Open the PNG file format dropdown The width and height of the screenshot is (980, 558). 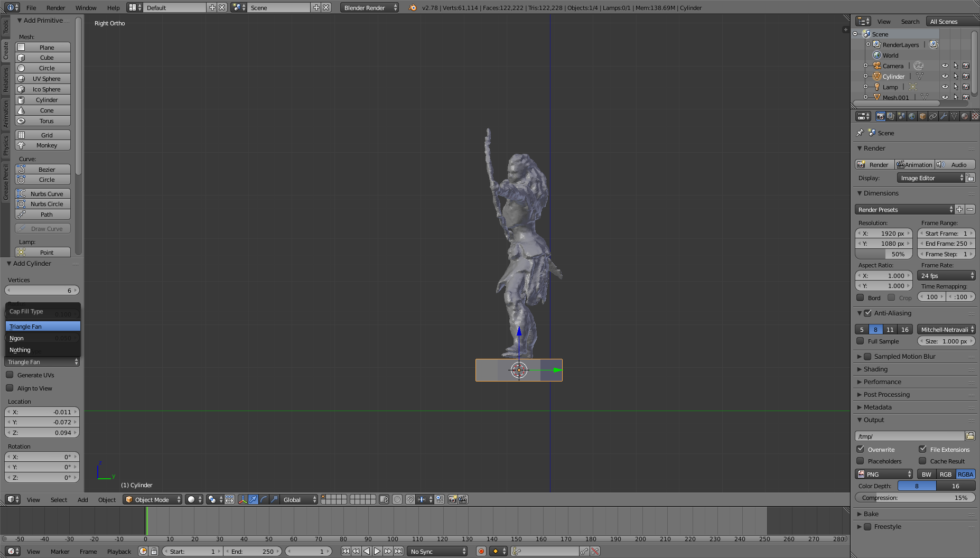point(884,474)
